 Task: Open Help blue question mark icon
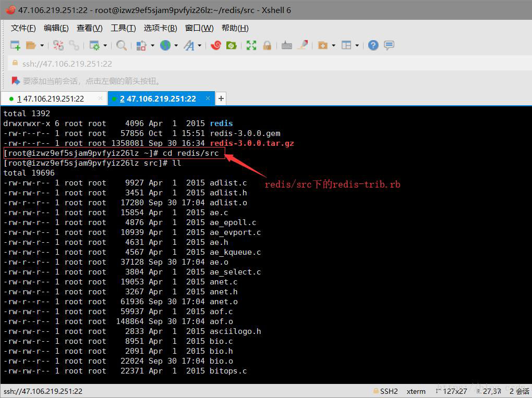click(x=373, y=45)
